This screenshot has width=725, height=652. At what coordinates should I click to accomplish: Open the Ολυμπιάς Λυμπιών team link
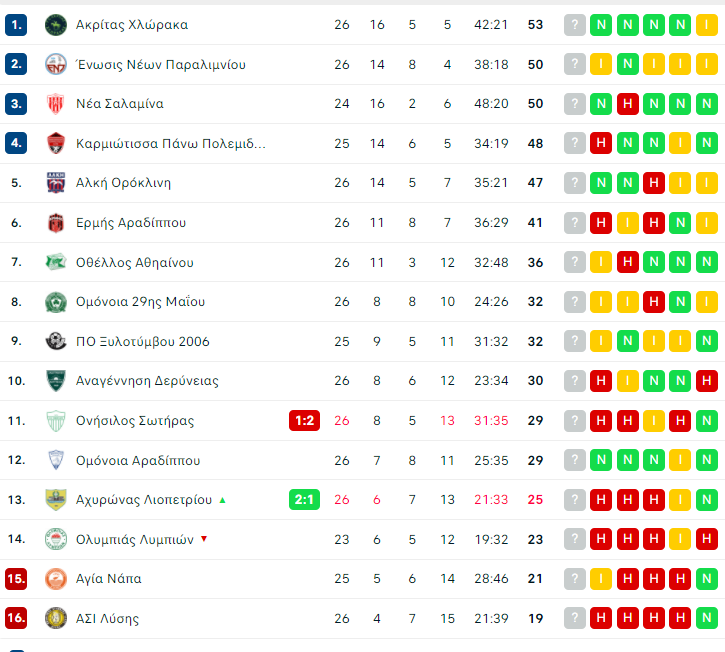[x=134, y=539]
